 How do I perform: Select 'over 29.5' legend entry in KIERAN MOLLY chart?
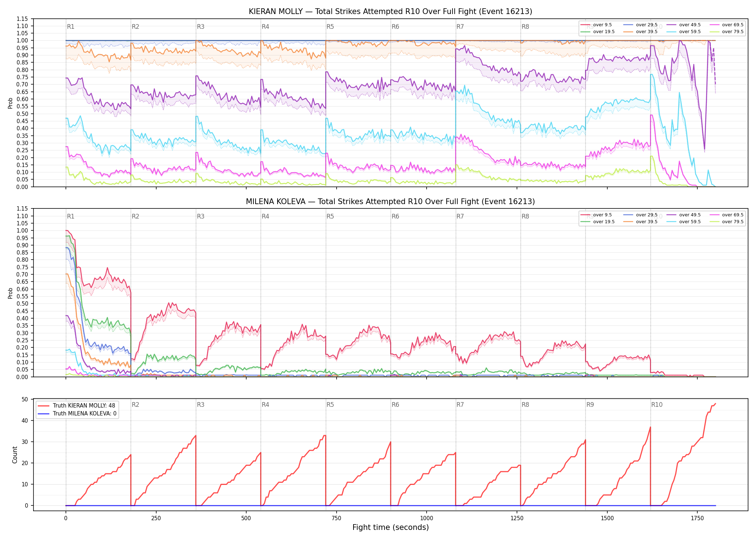[x=640, y=25]
